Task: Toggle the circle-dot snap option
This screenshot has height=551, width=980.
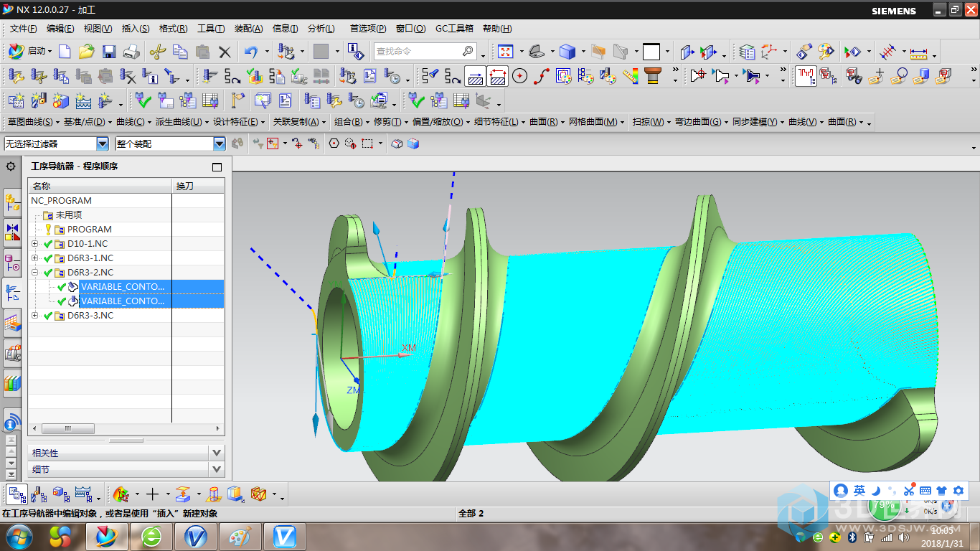Action: click(x=334, y=143)
